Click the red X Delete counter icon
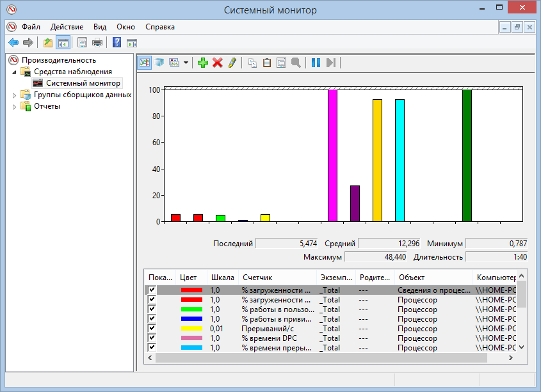Screen dimensions: 541x392 pos(218,63)
